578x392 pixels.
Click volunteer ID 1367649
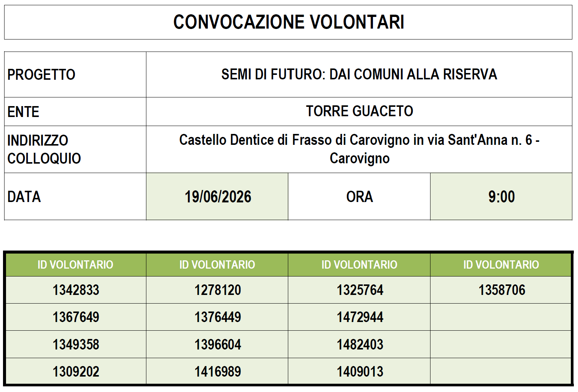(76, 317)
